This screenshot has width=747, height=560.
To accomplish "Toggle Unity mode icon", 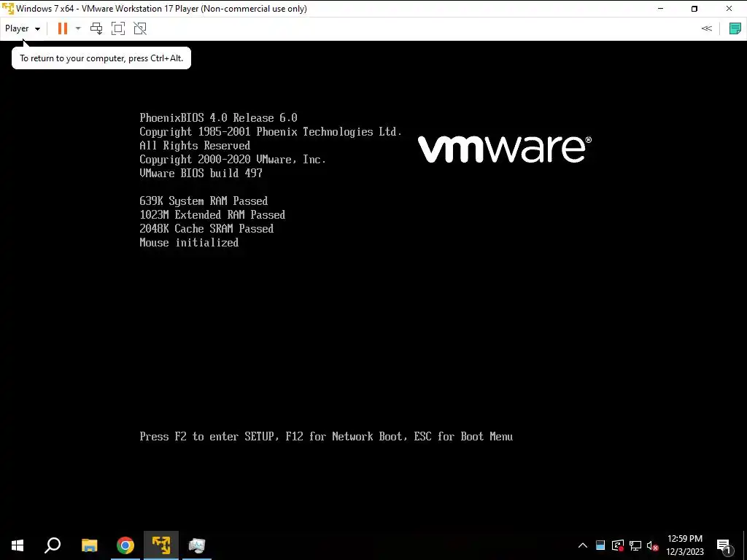I will coord(140,28).
